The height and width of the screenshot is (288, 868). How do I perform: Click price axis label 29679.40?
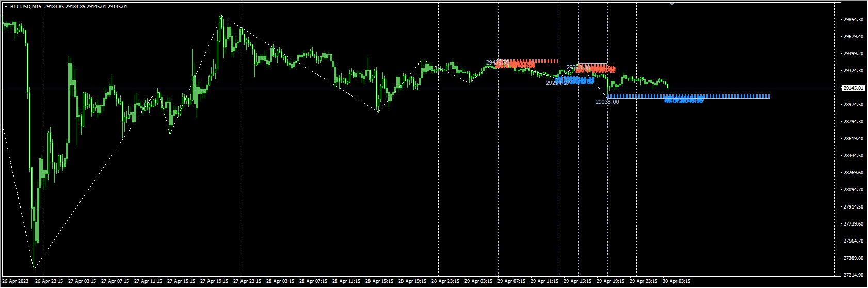pyautogui.click(x=853, y=37)
